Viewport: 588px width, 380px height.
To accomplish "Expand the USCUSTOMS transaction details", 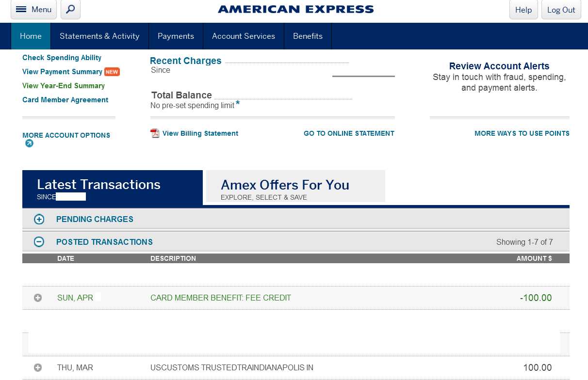I will pyautogui.click(x=38, y=368).
